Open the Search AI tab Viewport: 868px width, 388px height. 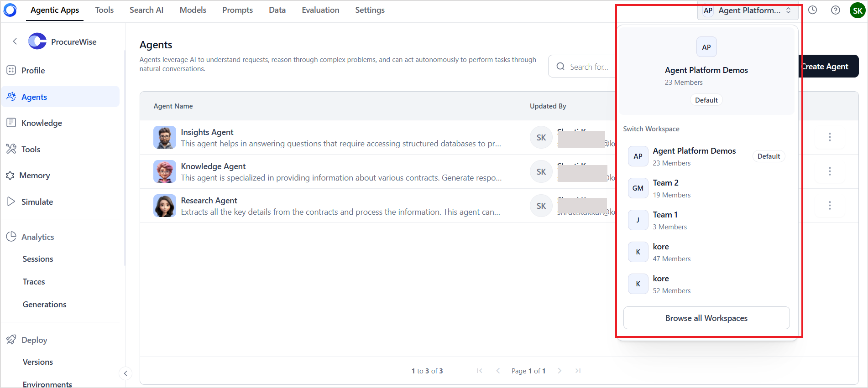point(146,10)
